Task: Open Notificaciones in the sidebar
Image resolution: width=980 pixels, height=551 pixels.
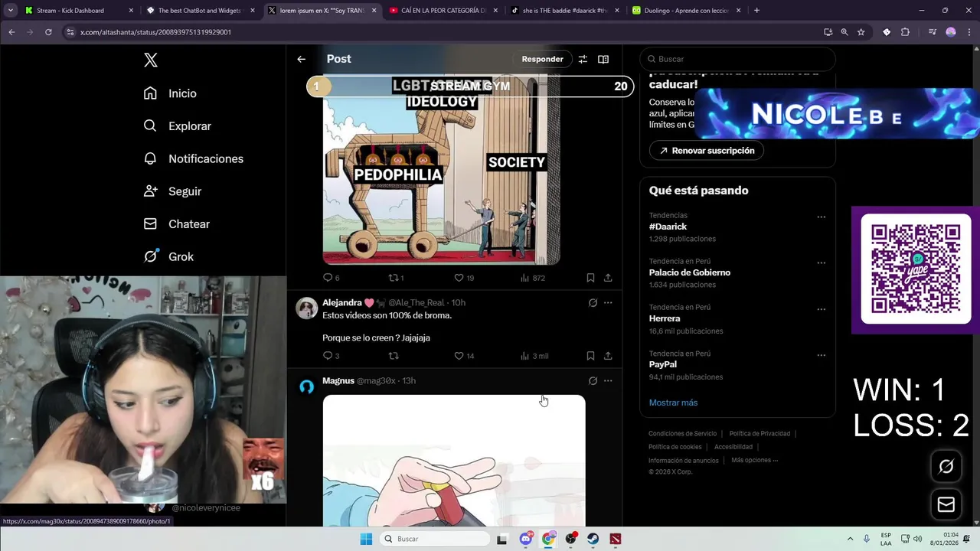Action: coord(193,158)
